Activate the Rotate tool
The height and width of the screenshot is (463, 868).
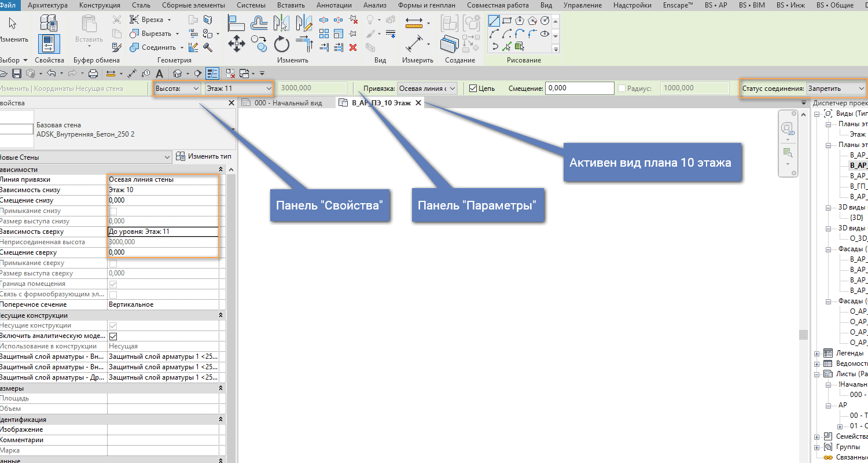point(282,43)
